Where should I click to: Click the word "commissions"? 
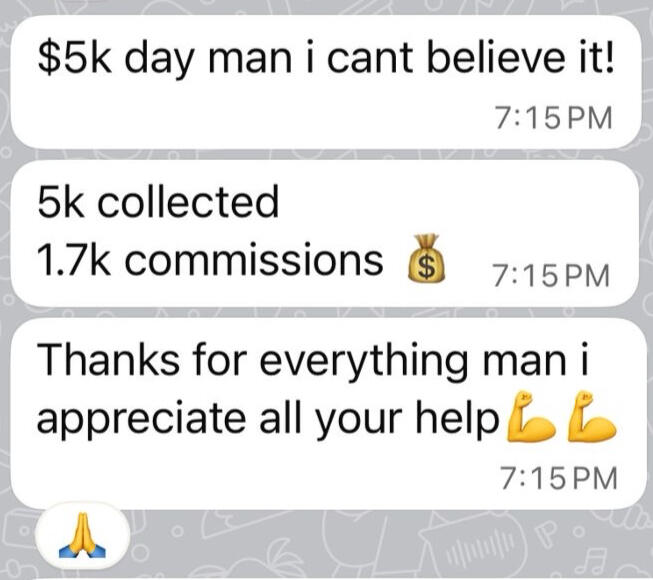254,260
